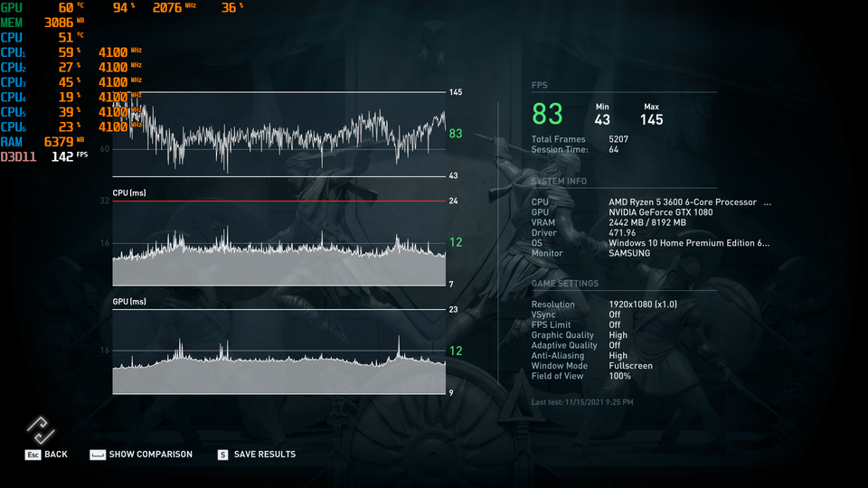Click the Anti-Aliasing High value
The image size is (868, 488).
[x=618, y=355]
